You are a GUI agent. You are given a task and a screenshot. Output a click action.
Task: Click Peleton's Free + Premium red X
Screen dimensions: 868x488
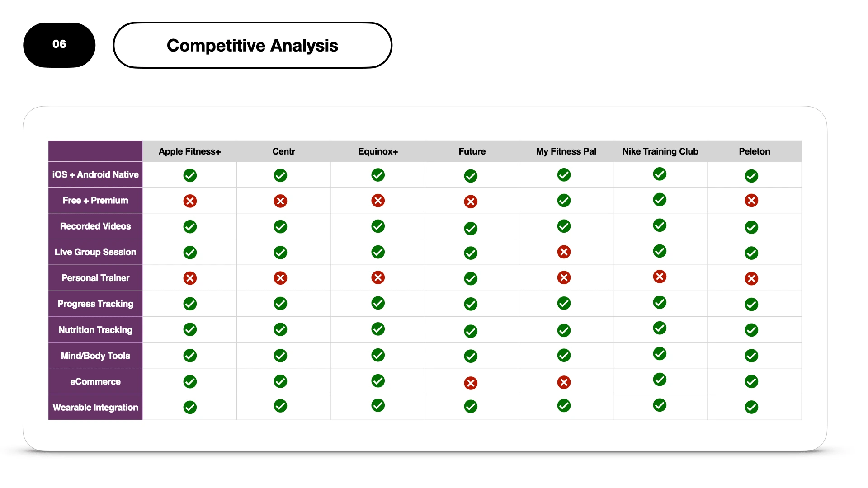click(751, 201)
